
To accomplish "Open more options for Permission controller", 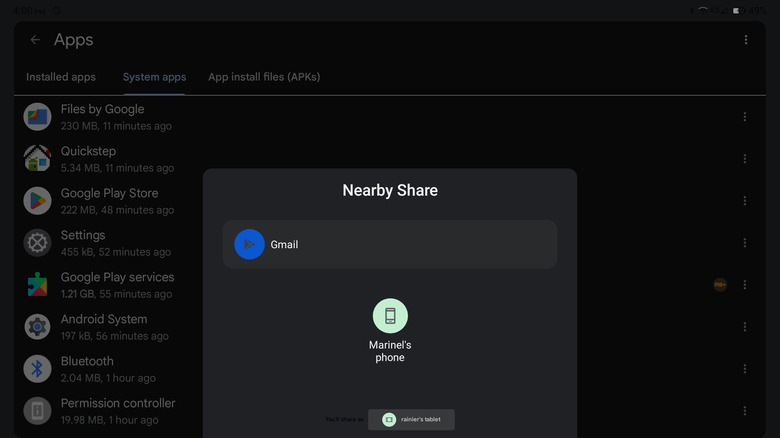I will click(x=745, y=411).
